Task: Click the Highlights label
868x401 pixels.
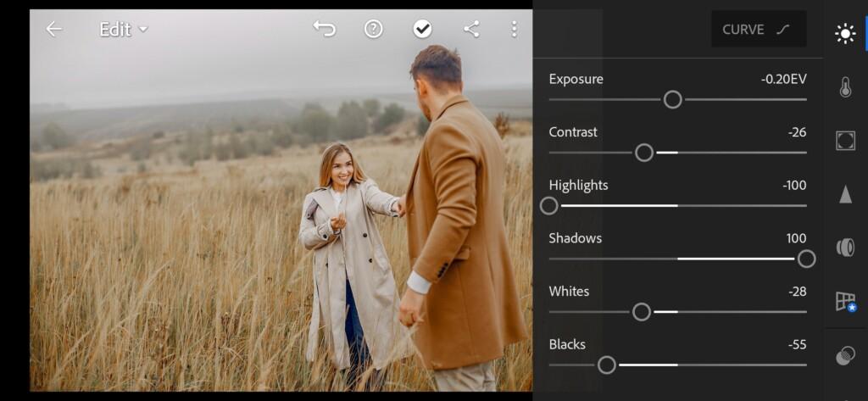Action: point(578,186)
